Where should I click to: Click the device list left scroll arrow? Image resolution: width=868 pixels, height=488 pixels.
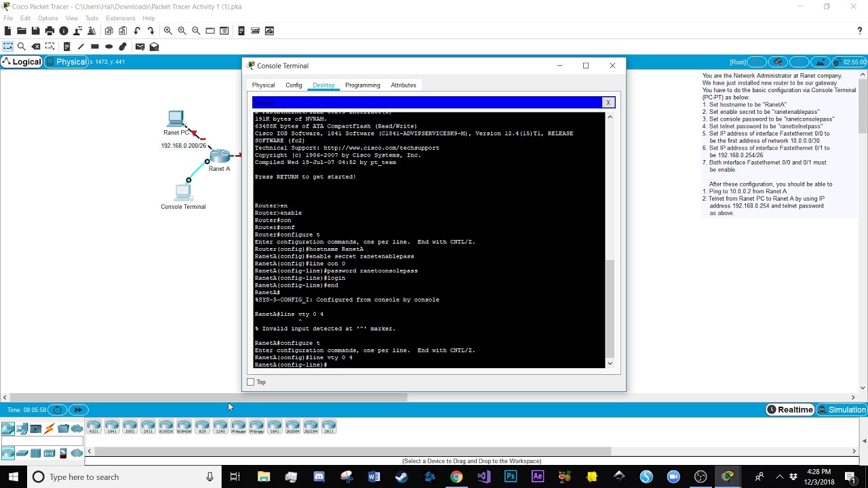[89, 451]
